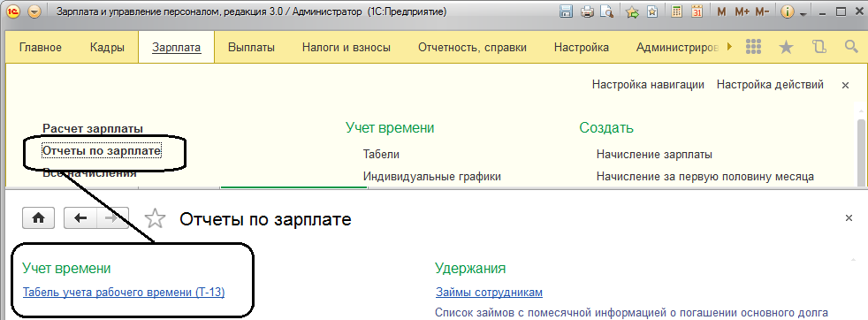Click the Save floppy disk icon
The image size is (868, 320).
click(x=566, y=11)
